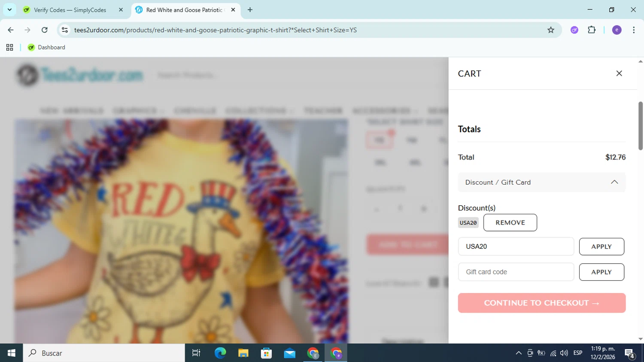644x362 pixels.
Task: Open the volume tray icon
Action: [564, 353]
